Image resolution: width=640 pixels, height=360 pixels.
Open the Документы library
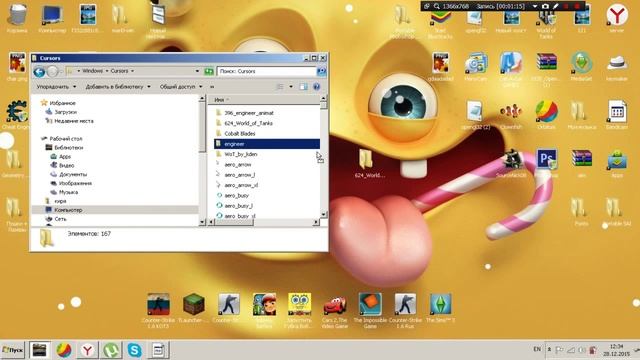(x=73, y=174)
